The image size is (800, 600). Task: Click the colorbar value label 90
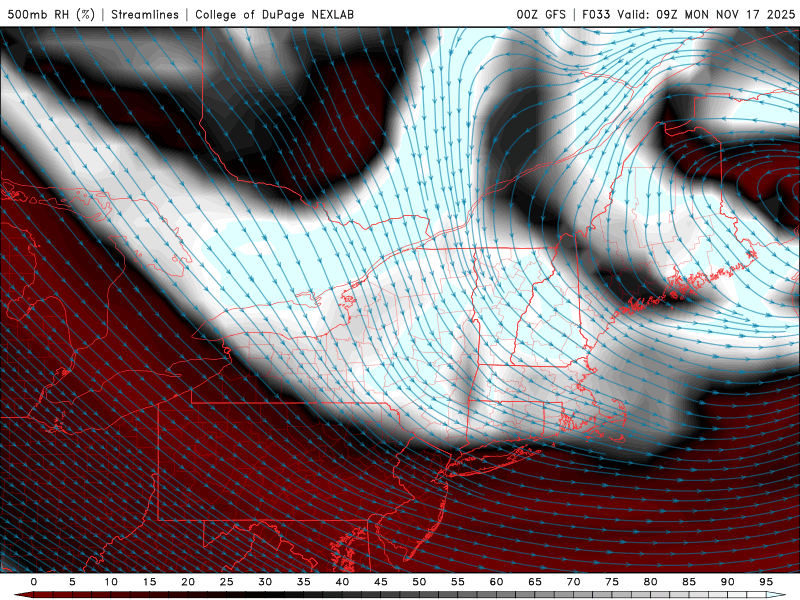pyautogui.click(x=728, y=582)
